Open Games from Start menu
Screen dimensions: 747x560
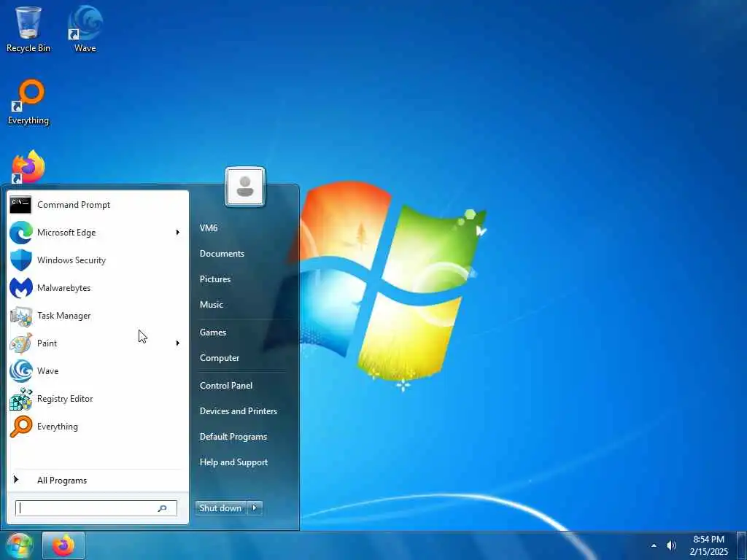pos(213,332)
